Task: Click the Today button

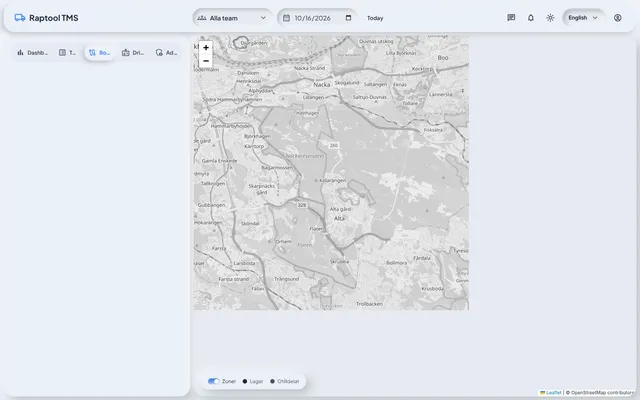Action: click(x=375, y=18)
